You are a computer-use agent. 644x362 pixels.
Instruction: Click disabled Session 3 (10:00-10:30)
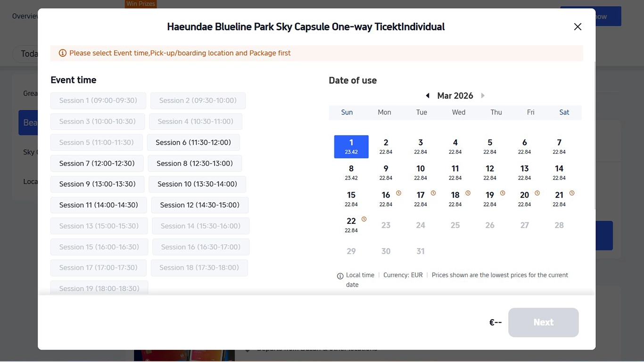pyautogui.click(x=98, y=122)
